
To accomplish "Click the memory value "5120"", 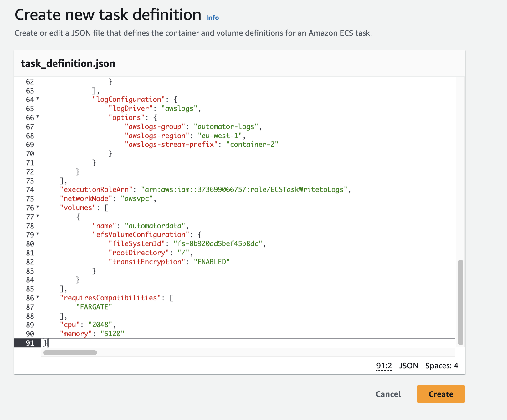I will 112,334.
